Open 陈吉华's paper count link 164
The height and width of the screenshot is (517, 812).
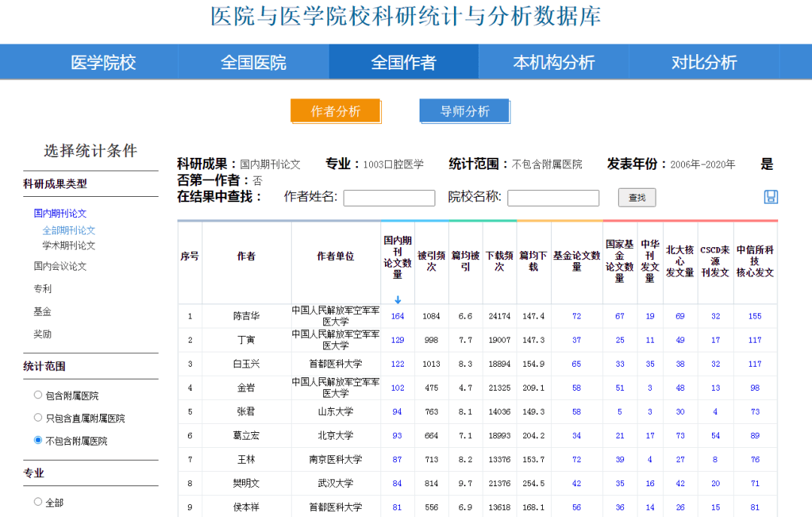click(398, 316)
